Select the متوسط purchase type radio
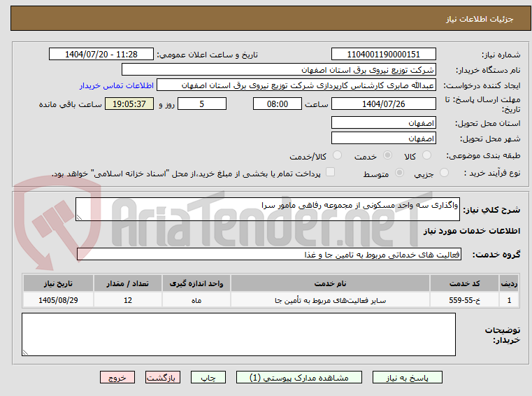Viewport: 532px width, 396px height. 399,173
